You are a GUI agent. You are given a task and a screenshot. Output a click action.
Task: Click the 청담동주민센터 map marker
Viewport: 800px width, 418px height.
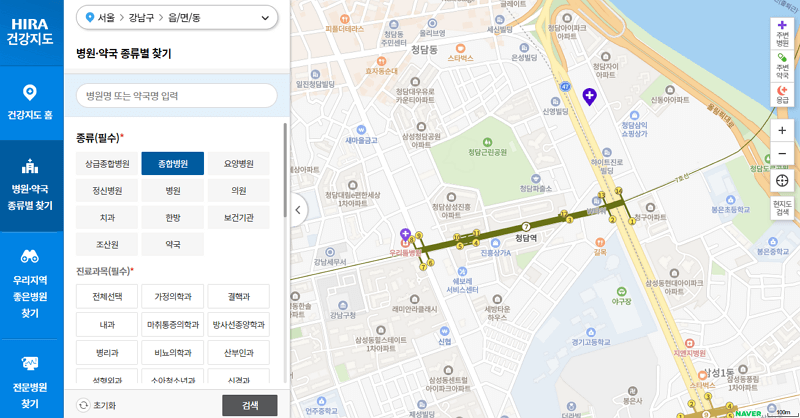pos(393,24)
